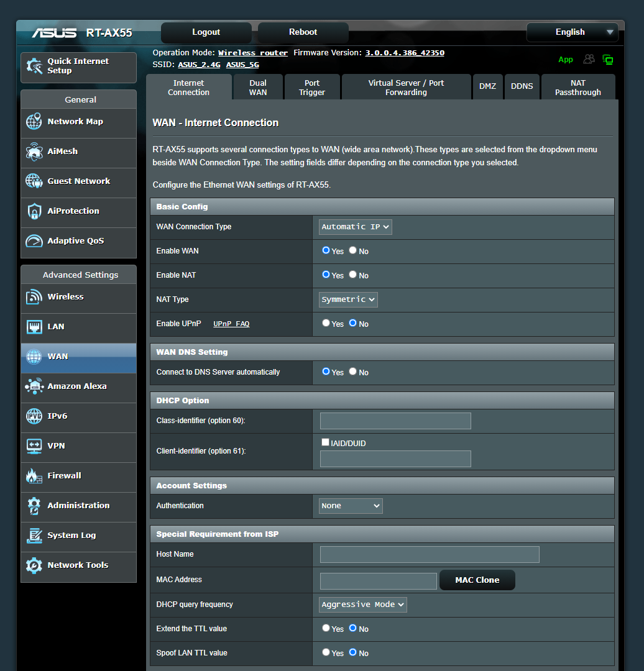The width and height of the screenshot is (644, 671).
Task: Click the Administration gear icon
Action: coord(34,505)
